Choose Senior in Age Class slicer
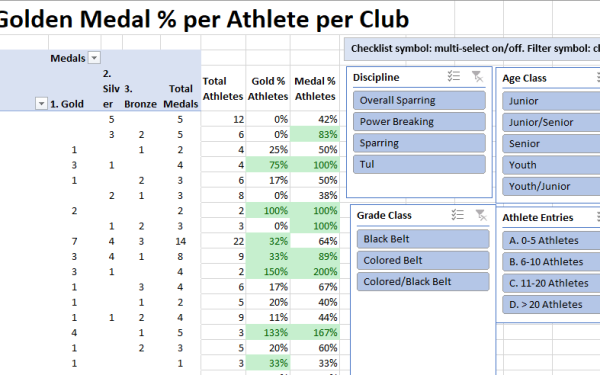 pos(551,144)
